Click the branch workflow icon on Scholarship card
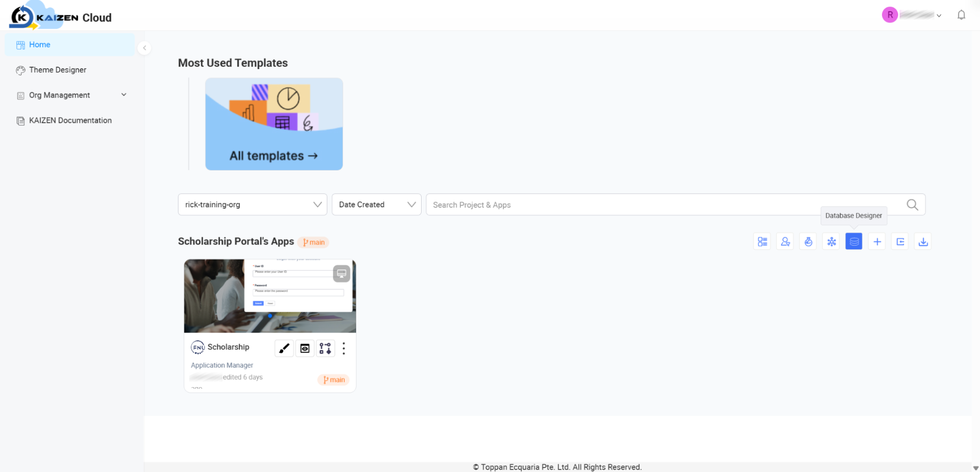Screen dimensions: 980x472 326,348
